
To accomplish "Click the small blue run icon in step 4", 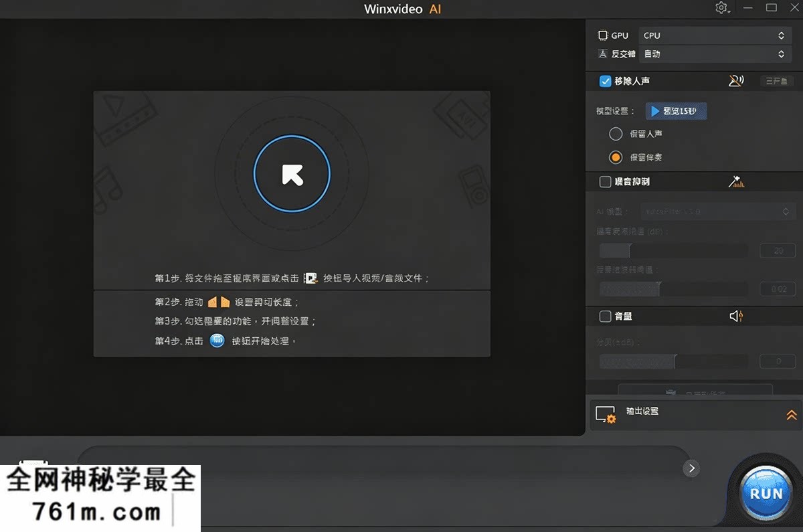I will [217, 341].
